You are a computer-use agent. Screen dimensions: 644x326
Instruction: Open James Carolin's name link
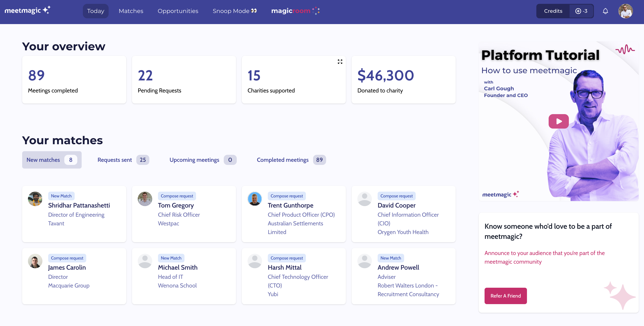[x=67, y=267]
